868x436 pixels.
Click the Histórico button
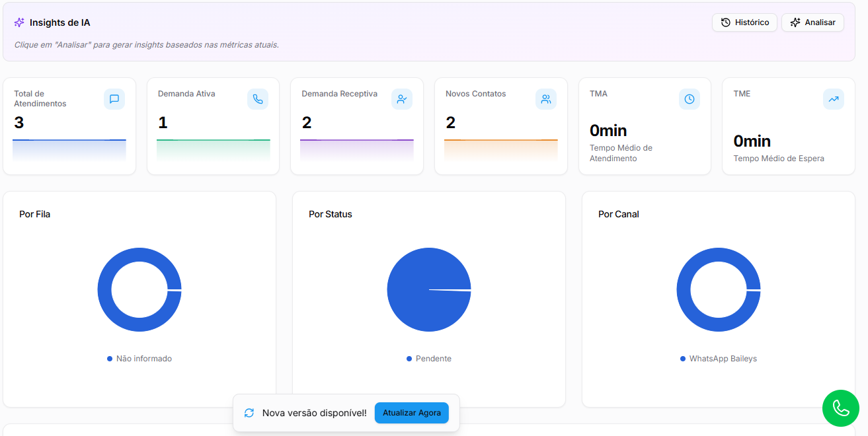744,22
